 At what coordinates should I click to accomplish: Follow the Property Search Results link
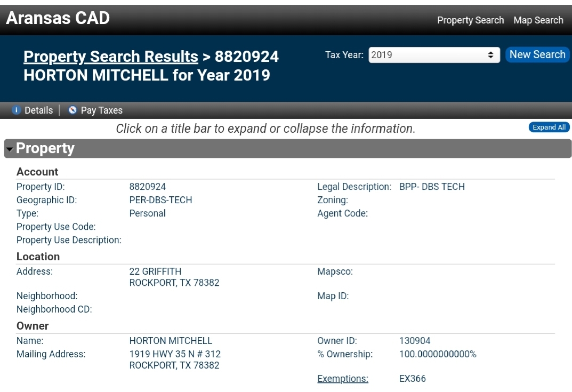(x=111, y=57)
